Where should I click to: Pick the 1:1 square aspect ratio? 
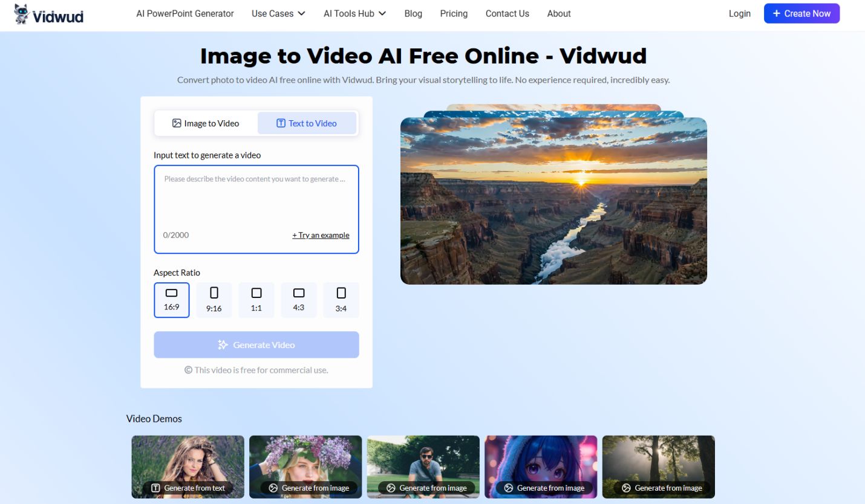pyautogui.click(x=256, y=300)
